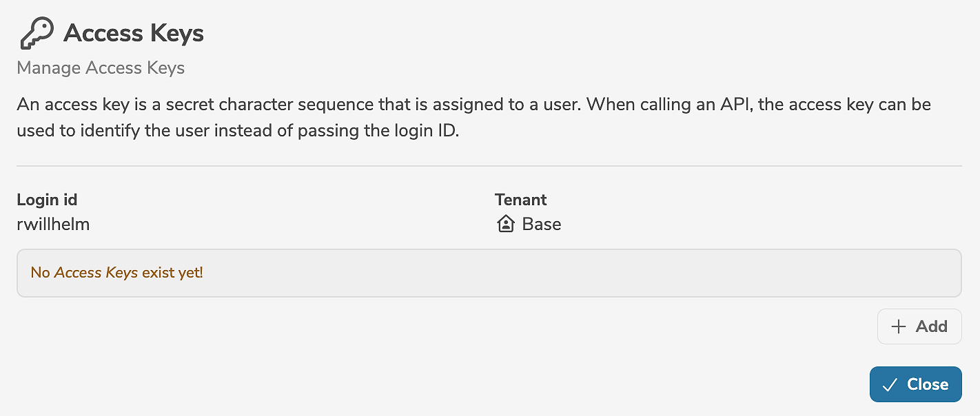Click the key icon beside Access Keys

click(x=36, y=34)
